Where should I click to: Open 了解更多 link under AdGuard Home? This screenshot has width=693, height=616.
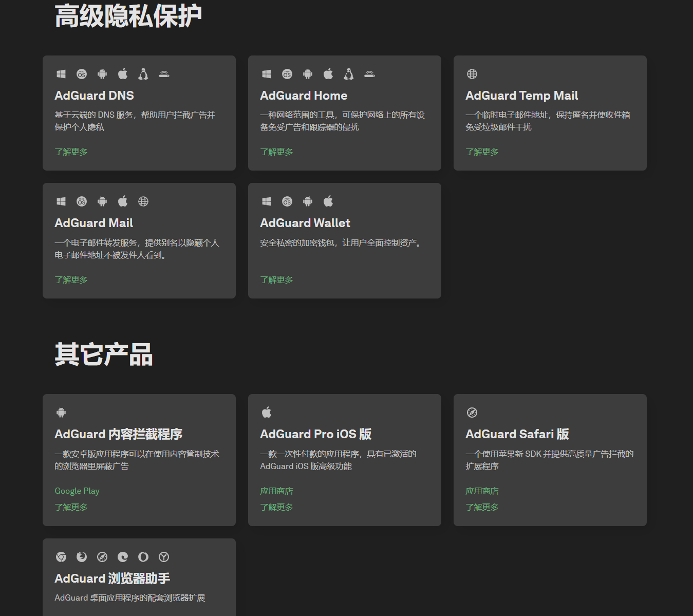point(277,152)
